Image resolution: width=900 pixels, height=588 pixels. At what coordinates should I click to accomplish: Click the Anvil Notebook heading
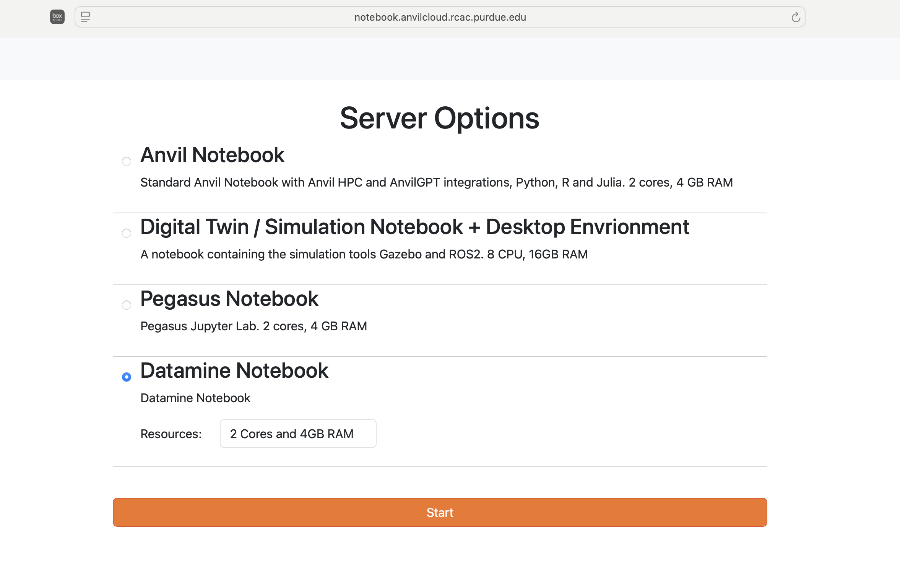(x=212, y=155)
